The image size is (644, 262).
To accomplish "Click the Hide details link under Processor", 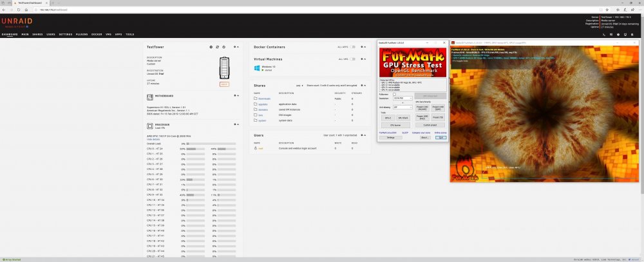I will 153,140.
